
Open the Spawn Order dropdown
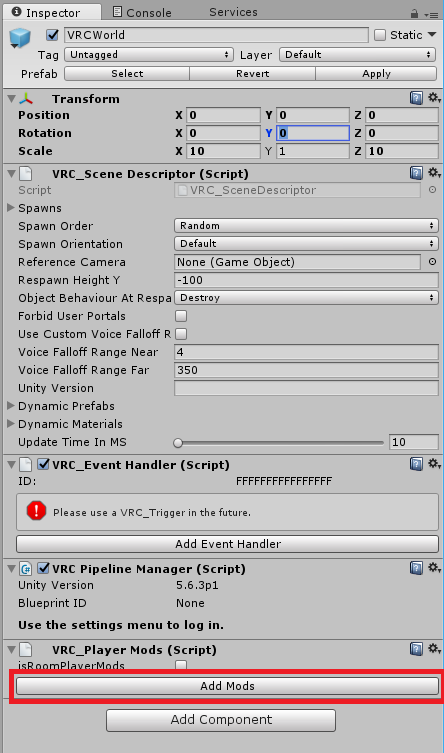coord(306,226)
